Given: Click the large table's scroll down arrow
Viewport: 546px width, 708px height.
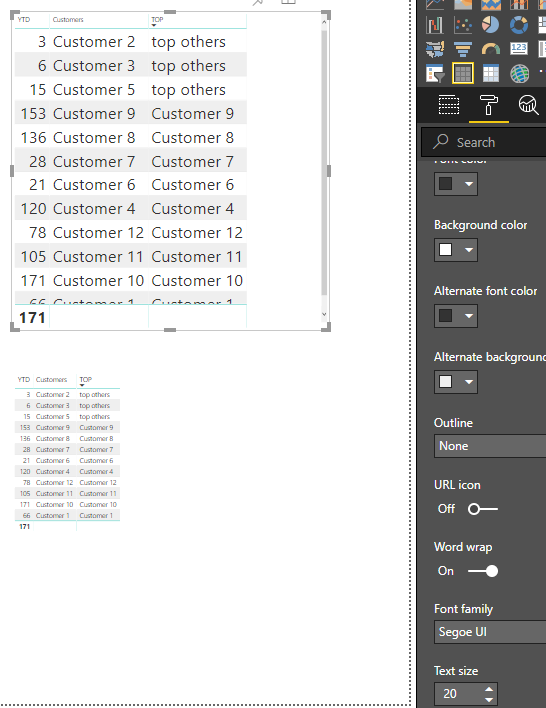Looking at the screenshot, I should [324, 314].
